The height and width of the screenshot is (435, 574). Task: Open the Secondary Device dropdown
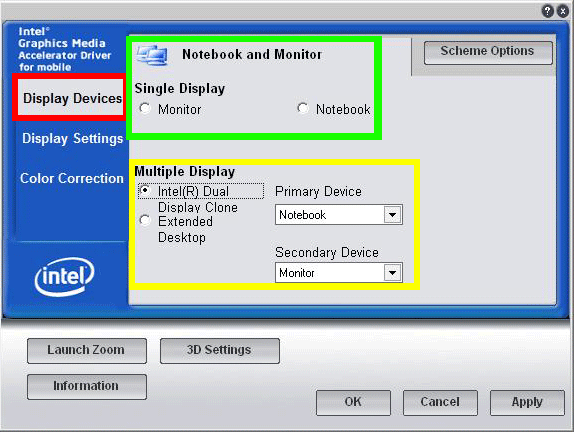(x=339, y=273)
